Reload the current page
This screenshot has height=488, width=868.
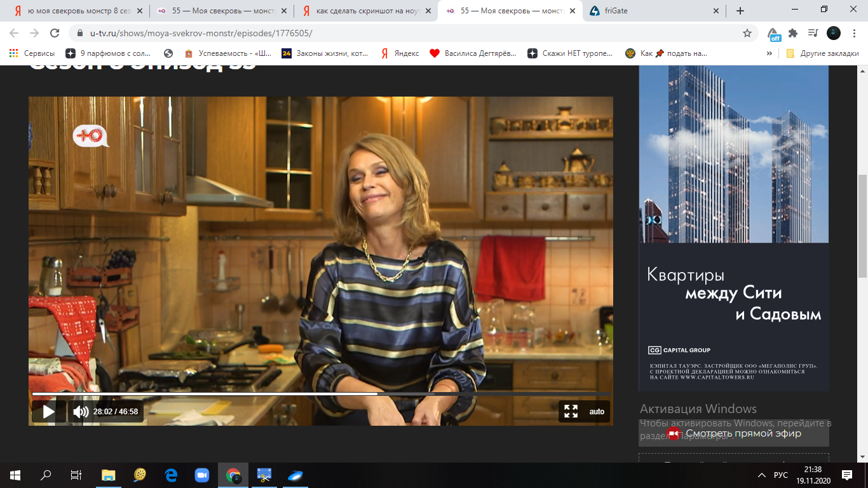[x=55, y=33]
